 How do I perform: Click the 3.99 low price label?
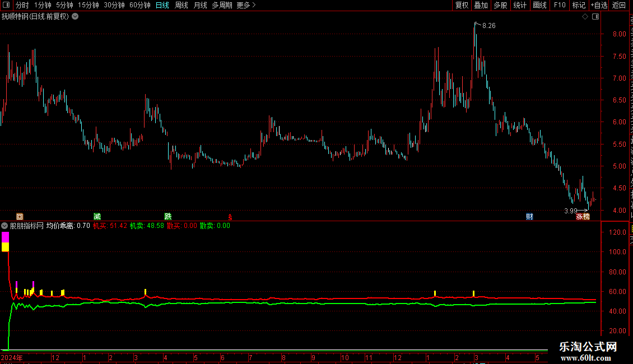(570, 211)
